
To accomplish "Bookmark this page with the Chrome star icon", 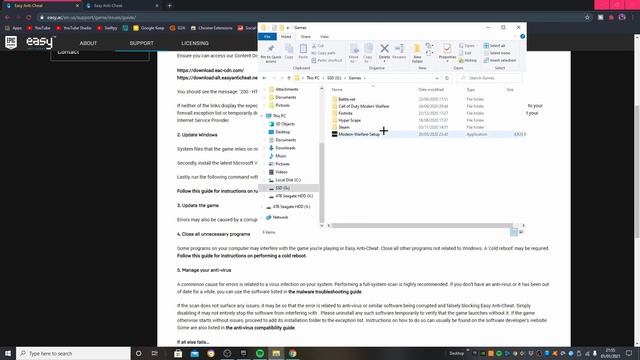I will point(587,18).
